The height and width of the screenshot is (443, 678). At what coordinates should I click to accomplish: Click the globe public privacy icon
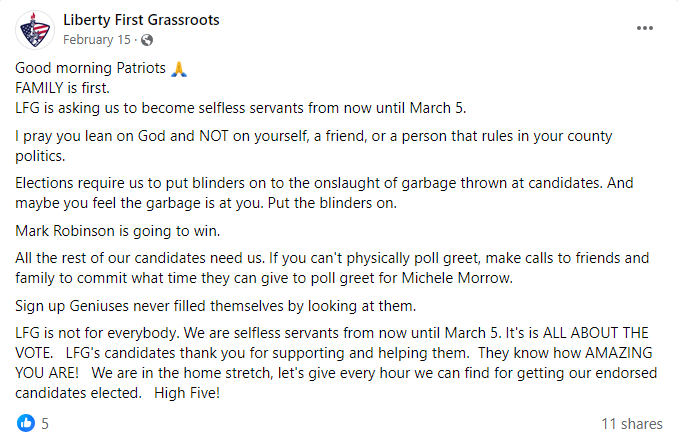click(148, 40)
